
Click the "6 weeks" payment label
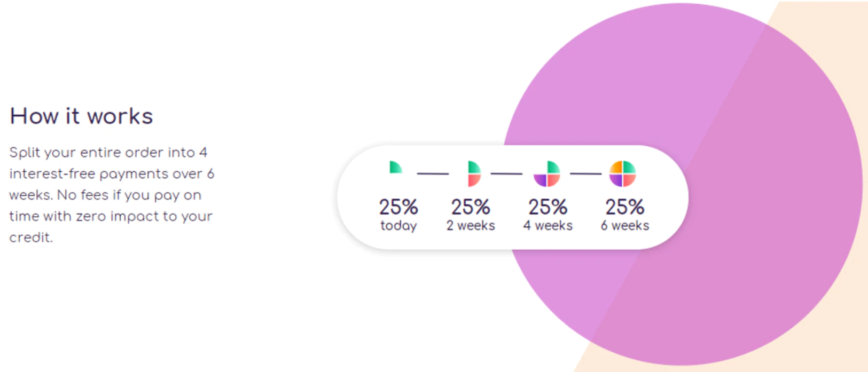tap(624, 226)
